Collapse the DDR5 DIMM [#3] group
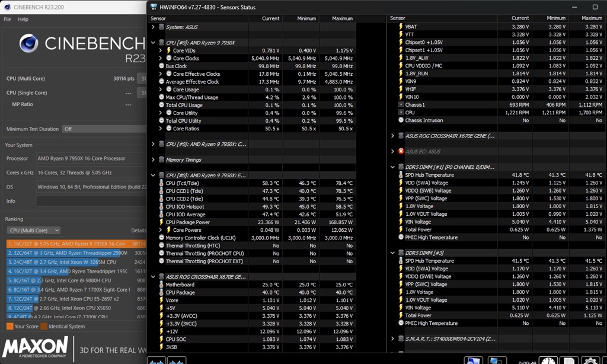This screenshot has height=364, width=607. coord(392,253)
